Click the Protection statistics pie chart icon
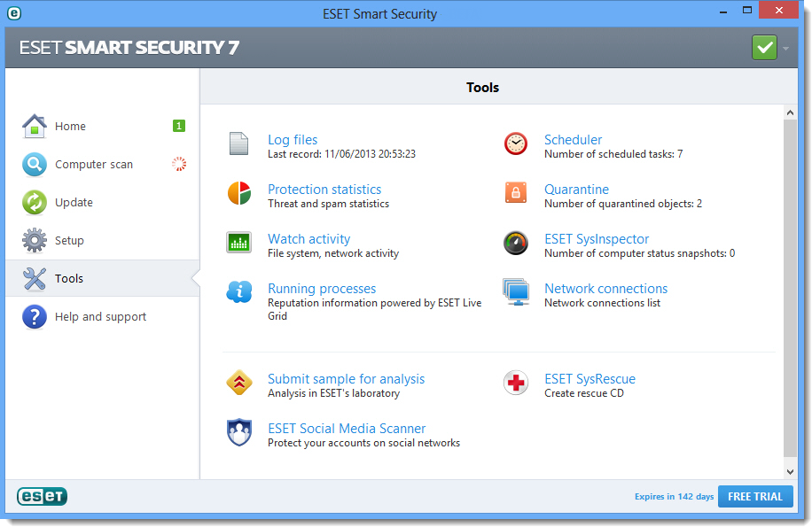Screen dimensions: 812x527 click(239, 193)
